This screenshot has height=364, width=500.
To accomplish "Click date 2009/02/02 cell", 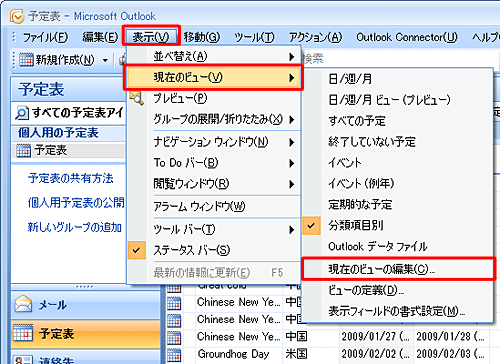I will (375, 354).
